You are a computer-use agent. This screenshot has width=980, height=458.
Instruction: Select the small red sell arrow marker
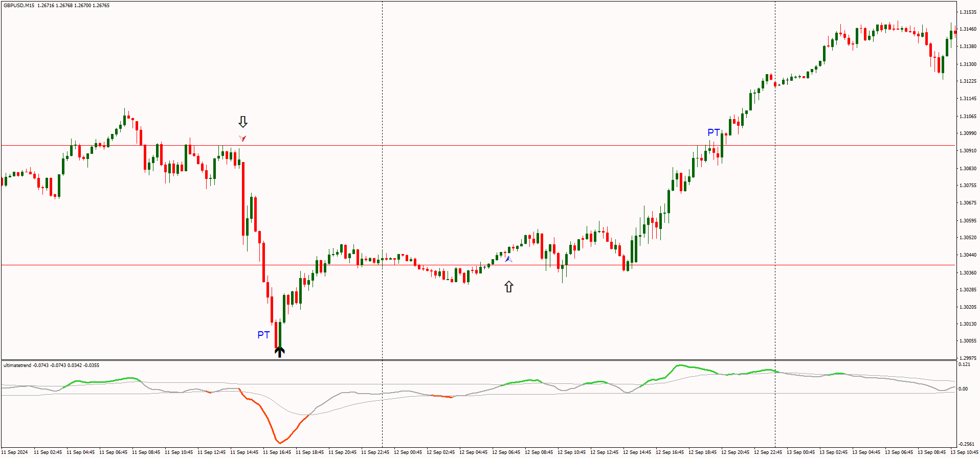(x=242, y=138)
